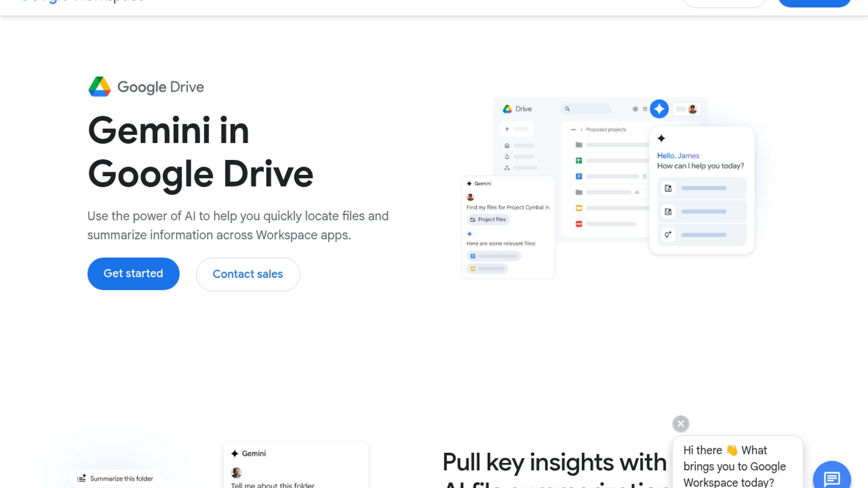
Task: Click the apps grid icon in Drive illustration
Action: (645, 109)
